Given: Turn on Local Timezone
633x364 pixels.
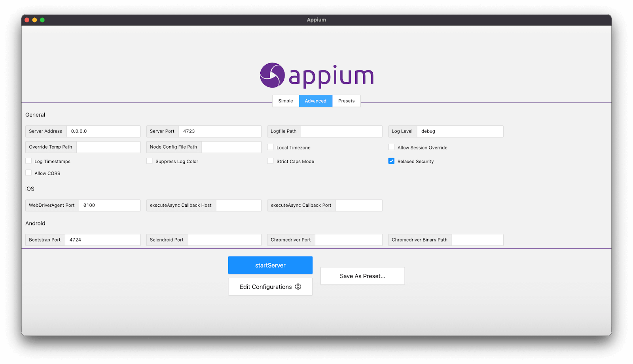Looking at the screenshot, I should [270, 147].
